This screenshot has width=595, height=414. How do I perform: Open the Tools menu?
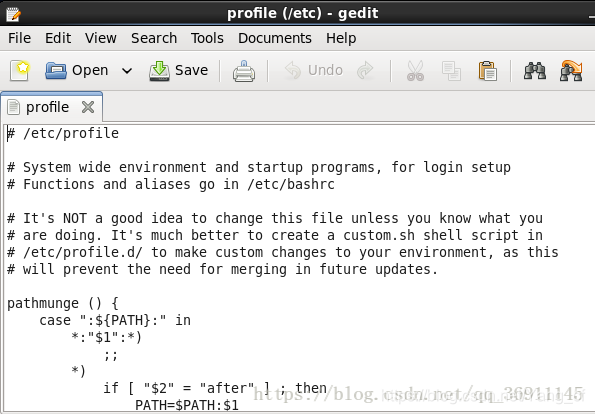pos(207,38)
